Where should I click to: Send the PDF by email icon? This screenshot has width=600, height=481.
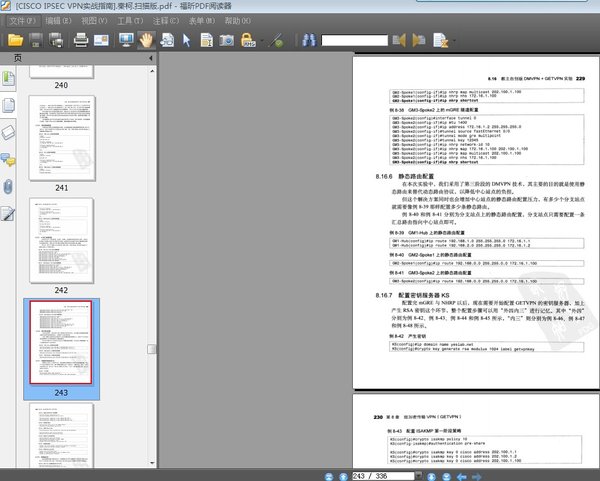tap(101, 40)
